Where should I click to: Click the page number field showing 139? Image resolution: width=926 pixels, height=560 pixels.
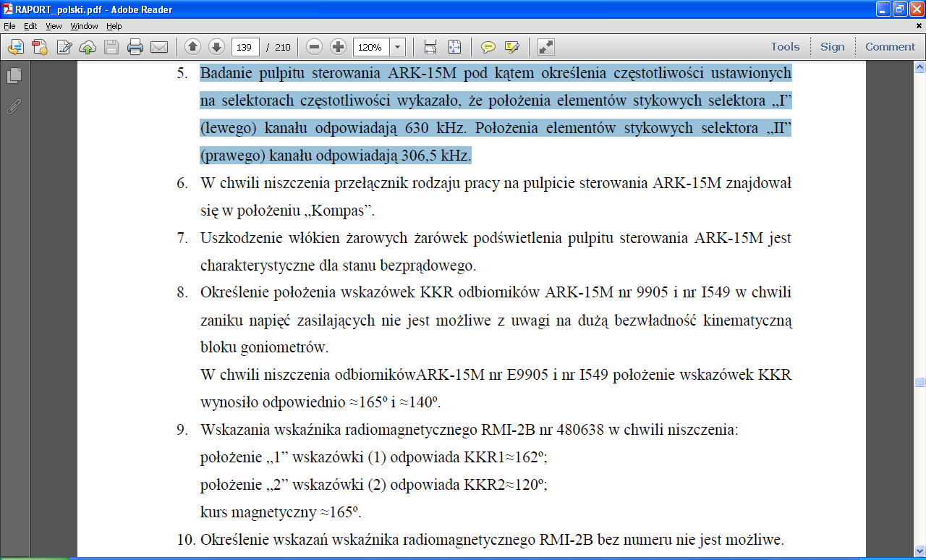click(245, 47)
